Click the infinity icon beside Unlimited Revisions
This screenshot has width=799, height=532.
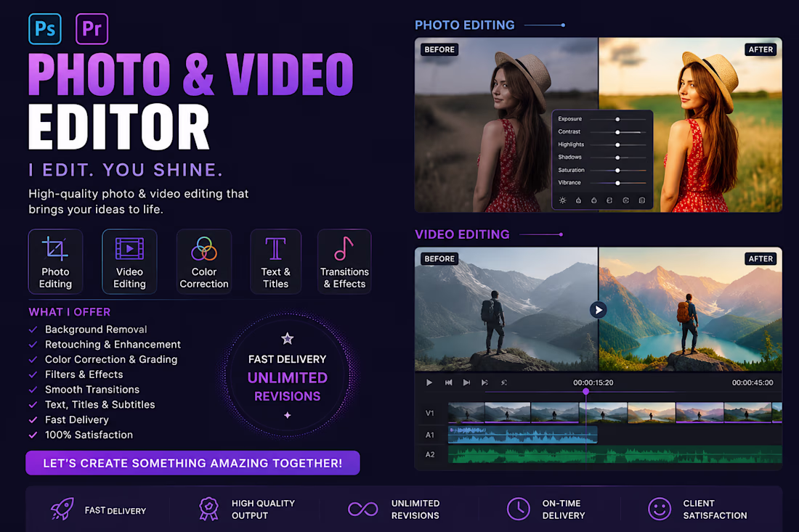click(x=362, y=509)
